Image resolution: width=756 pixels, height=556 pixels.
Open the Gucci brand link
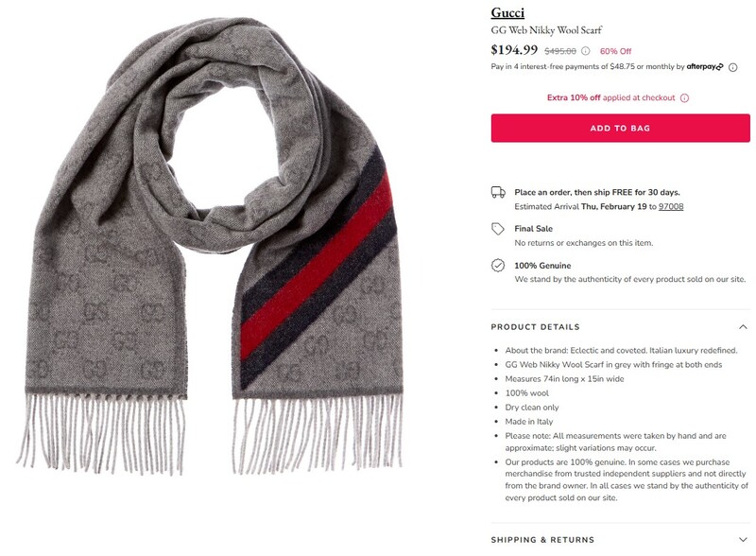[x=507, y=13]
